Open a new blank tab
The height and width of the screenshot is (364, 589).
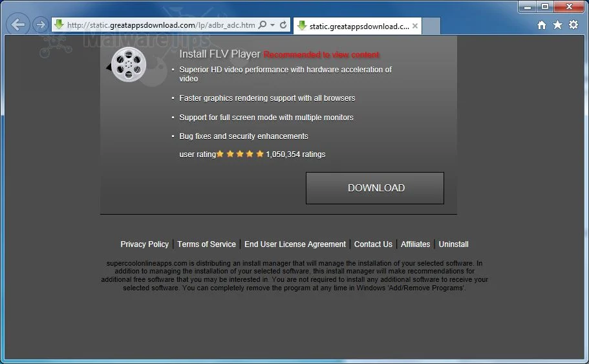point(431,26)
